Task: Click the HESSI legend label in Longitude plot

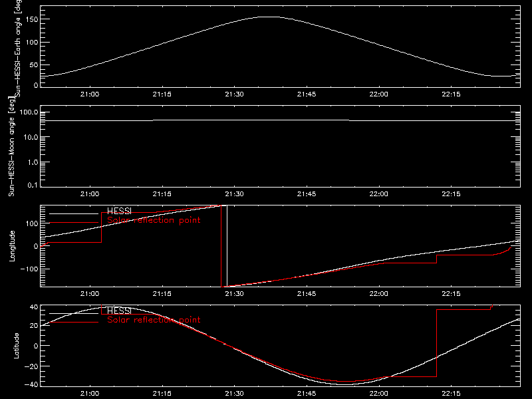Action: [119, 211]
